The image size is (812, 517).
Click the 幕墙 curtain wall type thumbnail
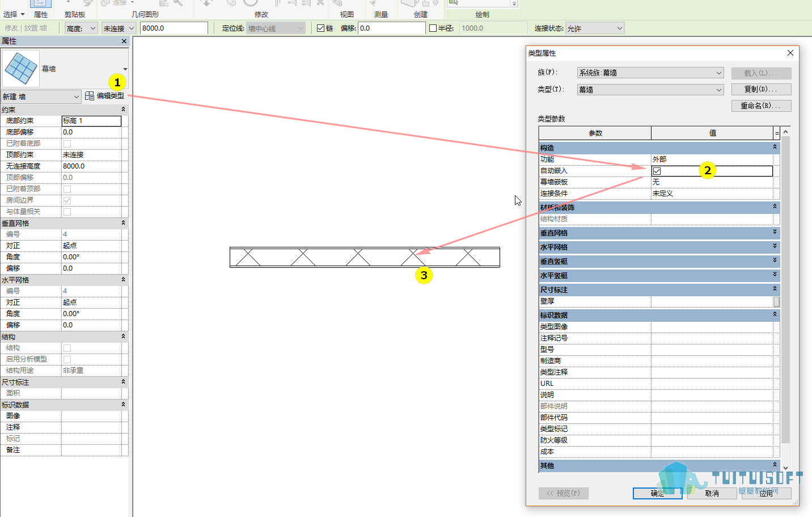pos(21,69)
